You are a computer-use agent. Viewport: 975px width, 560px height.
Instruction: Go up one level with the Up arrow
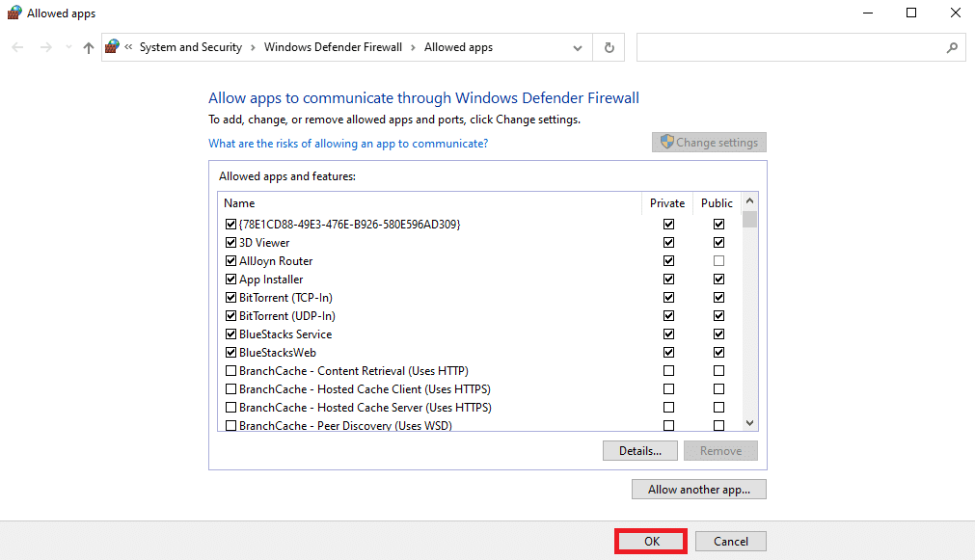tap(89, 47)
